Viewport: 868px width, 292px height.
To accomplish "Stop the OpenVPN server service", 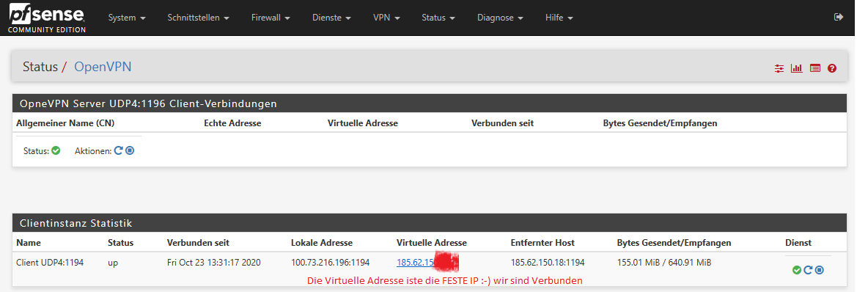I will coord(130,150).
